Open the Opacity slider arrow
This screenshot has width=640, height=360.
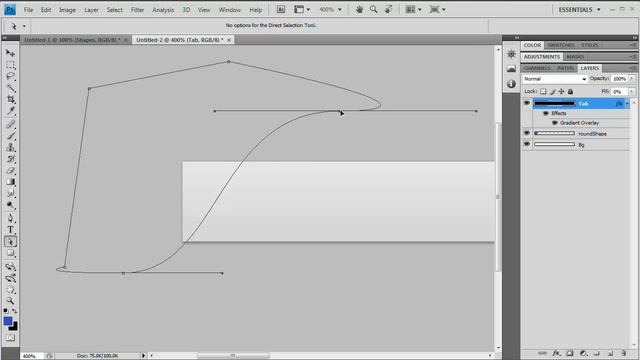(632, 78)
